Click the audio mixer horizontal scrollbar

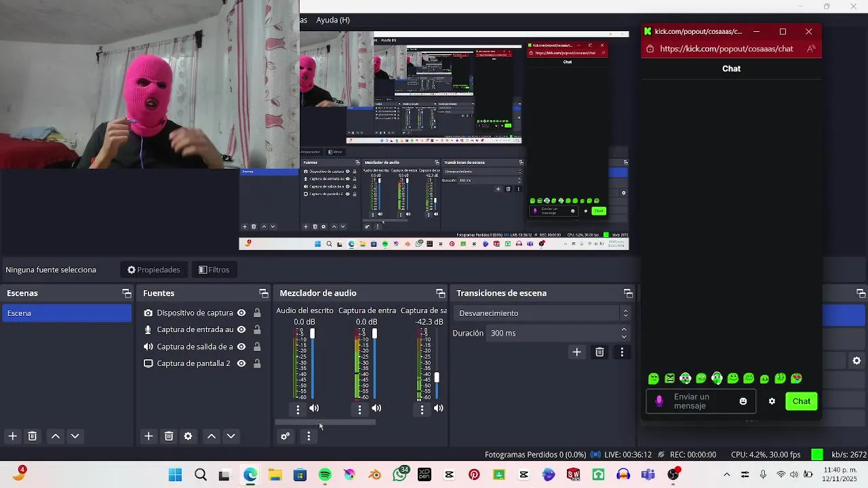[325, 422]
